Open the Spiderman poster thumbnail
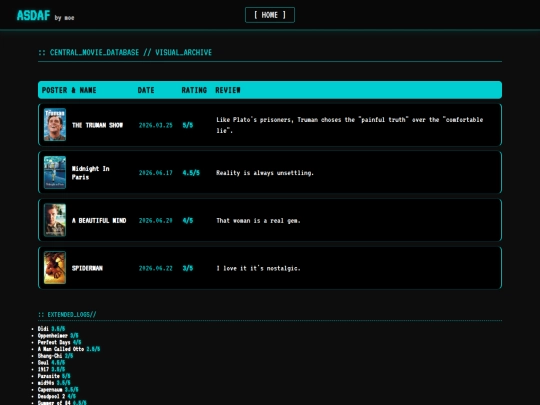 (55, 268)
